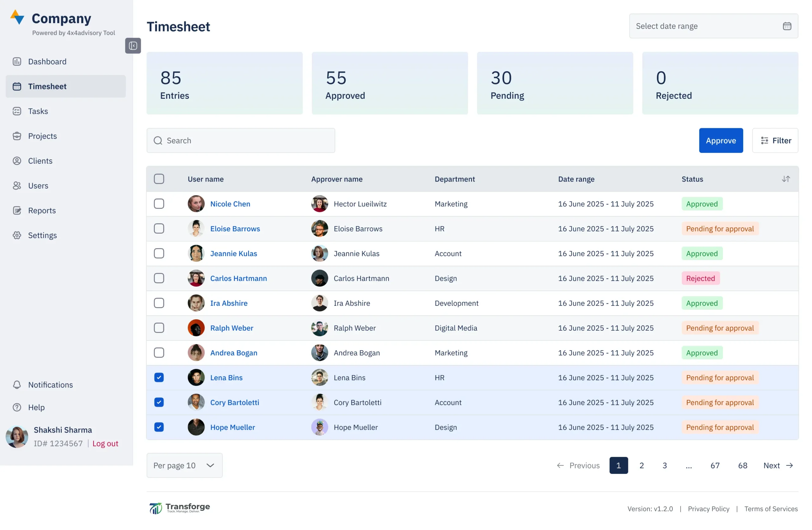Viewport: 812px width, 530px height.
Task: Click the calendar icon in date range
Action: 787,26
